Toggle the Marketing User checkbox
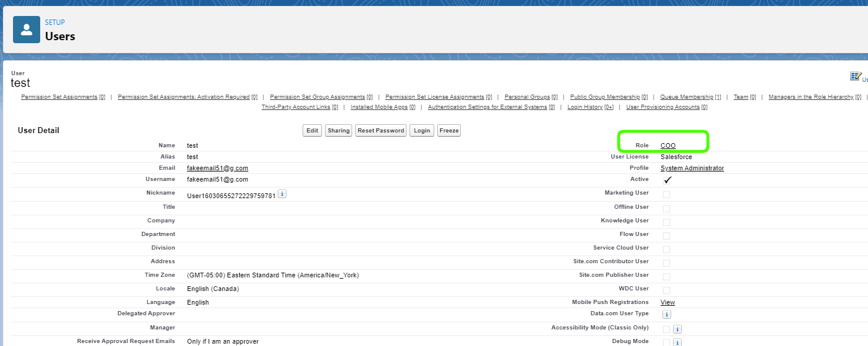Screen dimensions: 868x346 (x=667, y=195)
